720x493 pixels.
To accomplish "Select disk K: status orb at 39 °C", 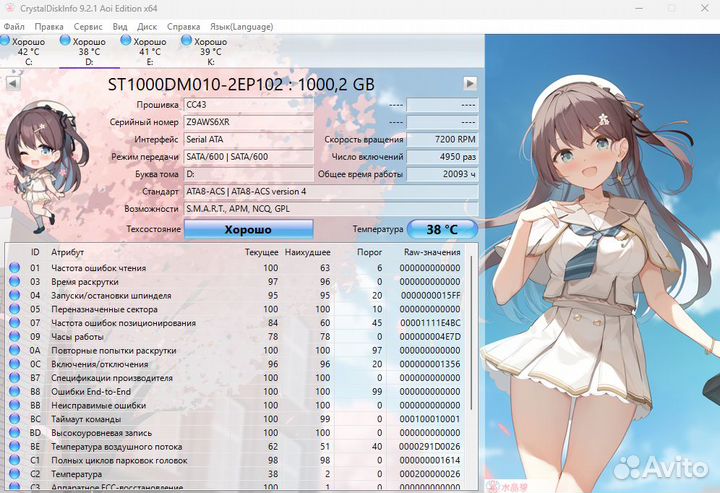I will pos(186,40).
